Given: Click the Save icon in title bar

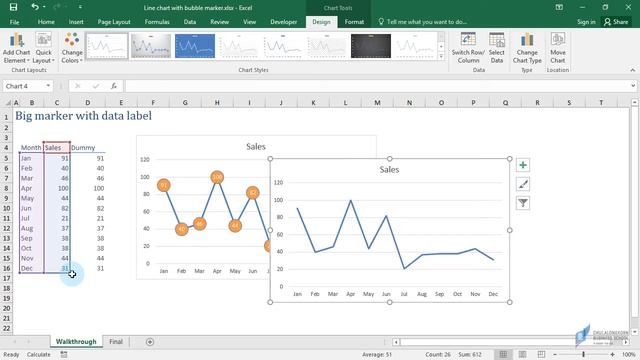Looking at the screenshot, I should click(x=13, y=7).
